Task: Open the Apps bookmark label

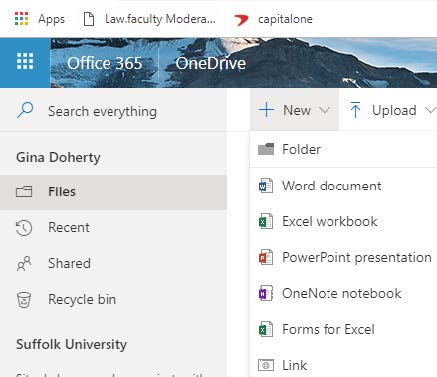Action: point(51,19)
